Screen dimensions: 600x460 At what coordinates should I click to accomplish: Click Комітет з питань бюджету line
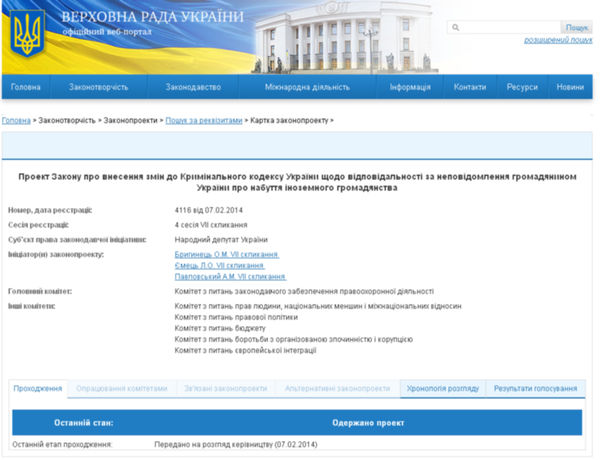click(220, 328)
